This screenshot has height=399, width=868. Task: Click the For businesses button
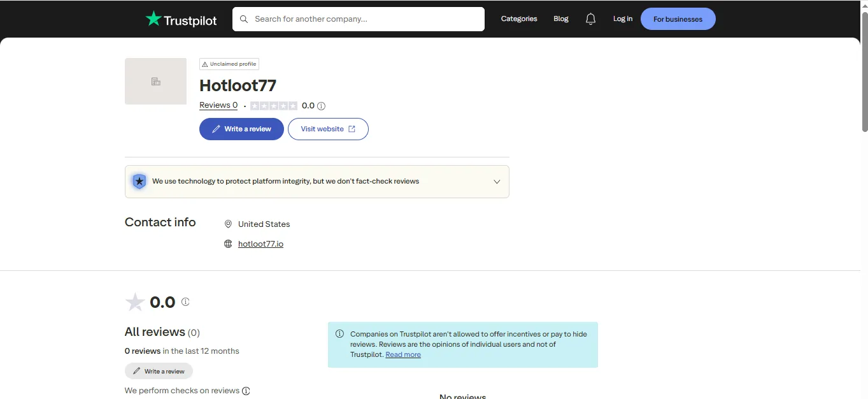[x=678, y=19]
